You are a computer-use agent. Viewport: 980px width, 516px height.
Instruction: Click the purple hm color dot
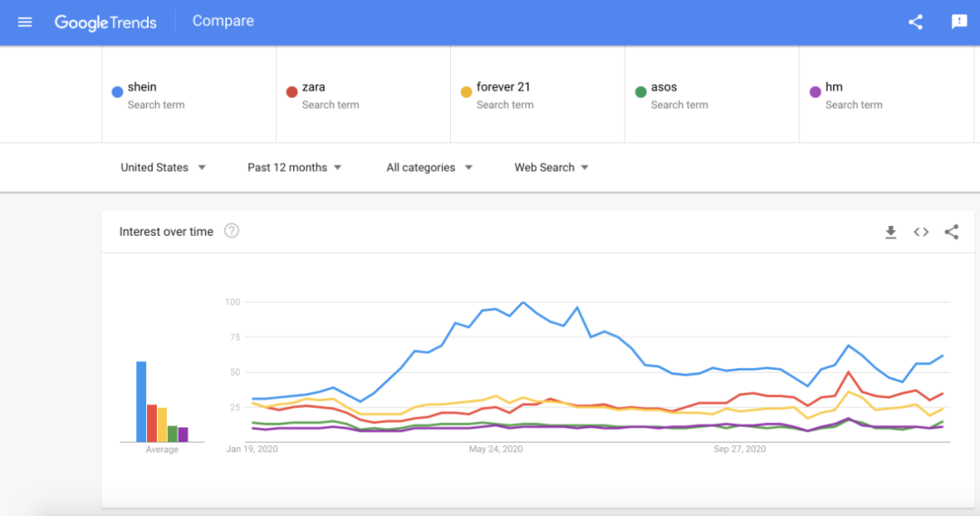pos(815,92)
